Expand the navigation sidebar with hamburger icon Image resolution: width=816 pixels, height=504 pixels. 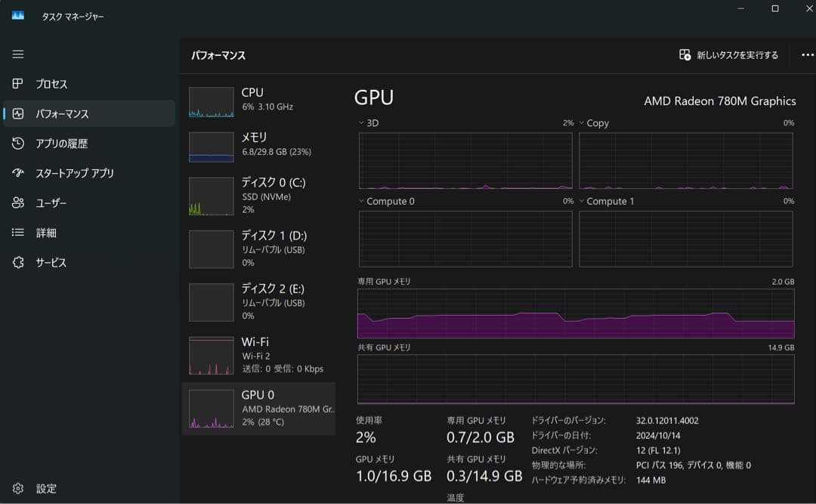point(17,54)
